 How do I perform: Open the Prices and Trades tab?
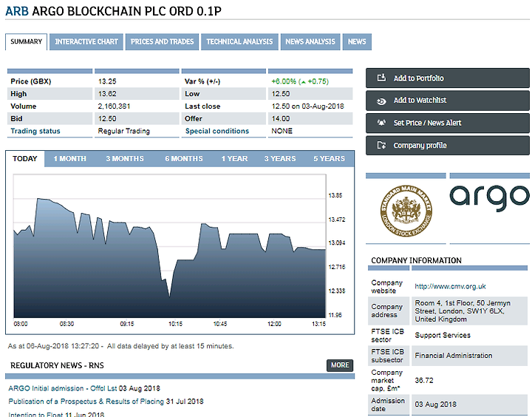pos(162,41)
